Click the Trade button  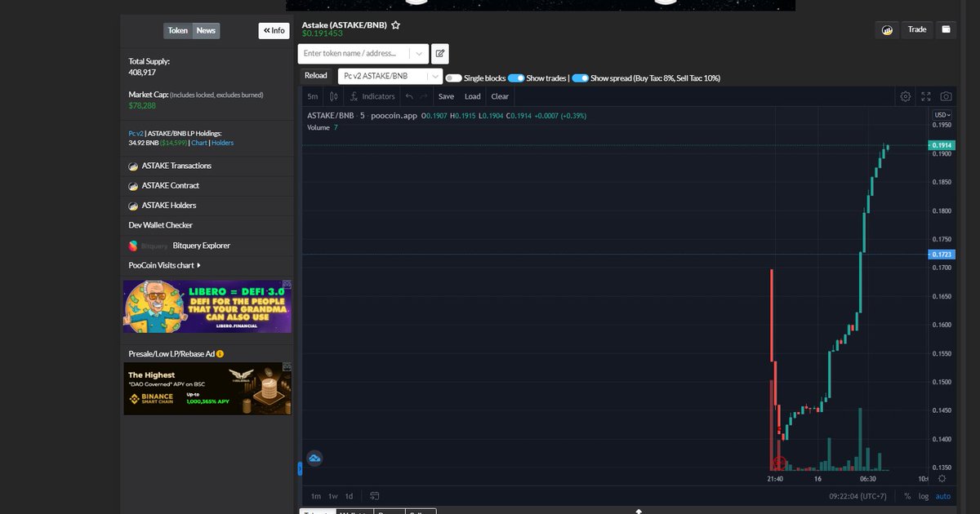point(917,29)
